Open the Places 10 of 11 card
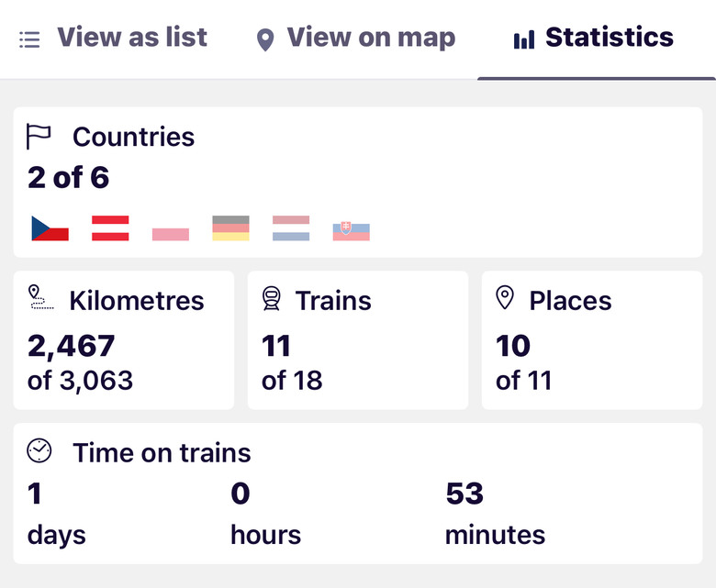This screenshot has height=588, width=716. pyautogui.click(x=592, y=340)
